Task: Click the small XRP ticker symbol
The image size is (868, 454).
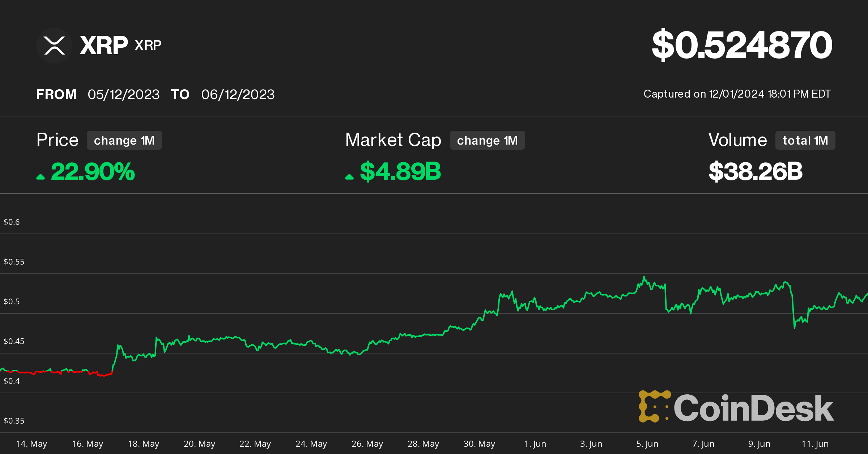Action: 148,46
